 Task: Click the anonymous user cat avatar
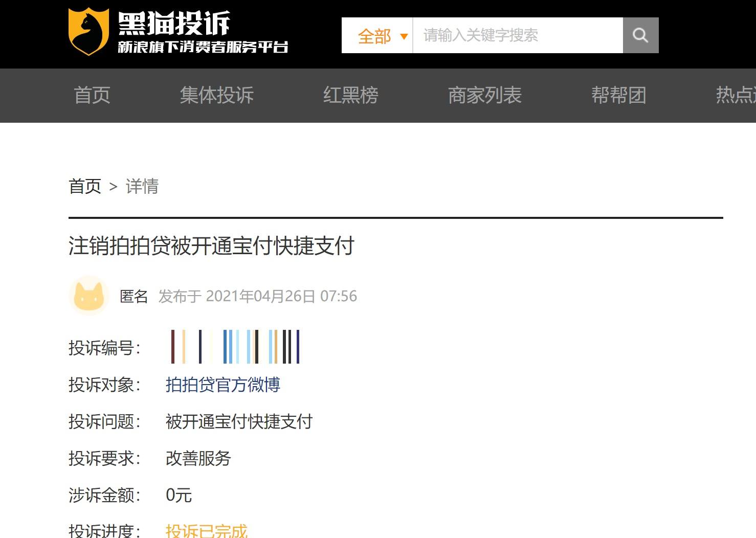pos(89,296)
